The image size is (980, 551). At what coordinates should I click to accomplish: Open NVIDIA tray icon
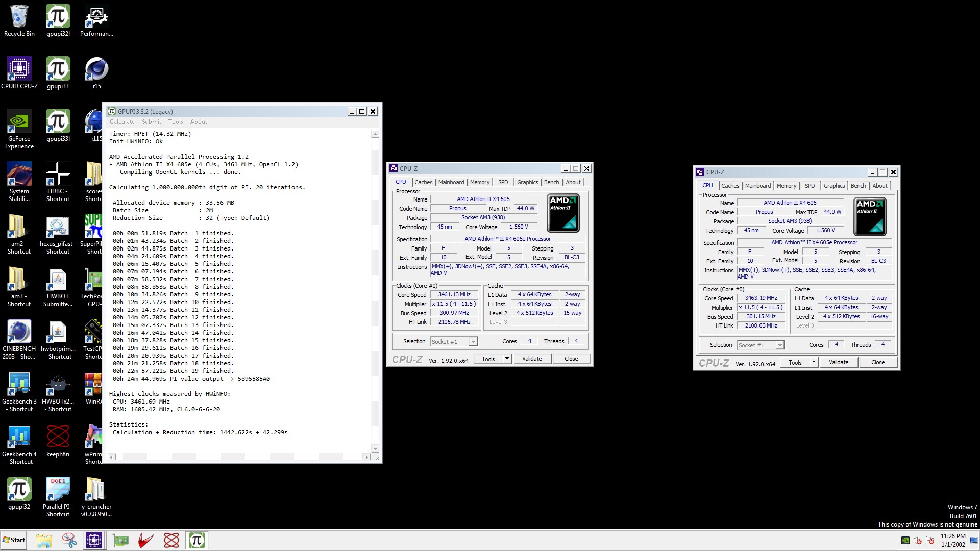(905, 540)
